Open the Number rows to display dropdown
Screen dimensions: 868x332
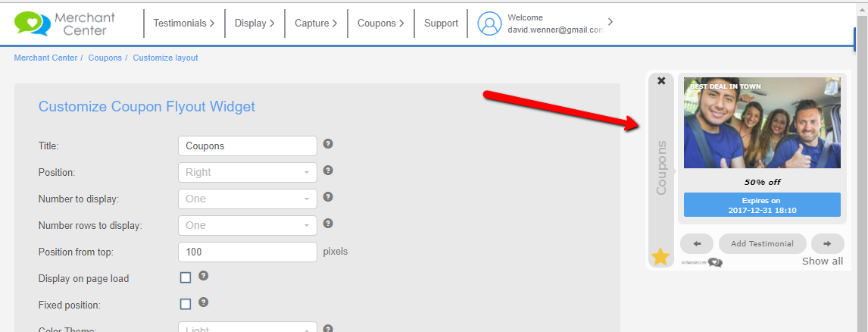click(248, 226)
